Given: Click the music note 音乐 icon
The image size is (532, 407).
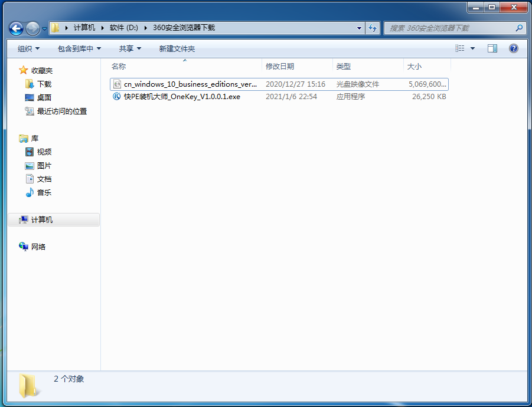Looking at the screenshot, I should pyautogui.click(x=30, y=192).
